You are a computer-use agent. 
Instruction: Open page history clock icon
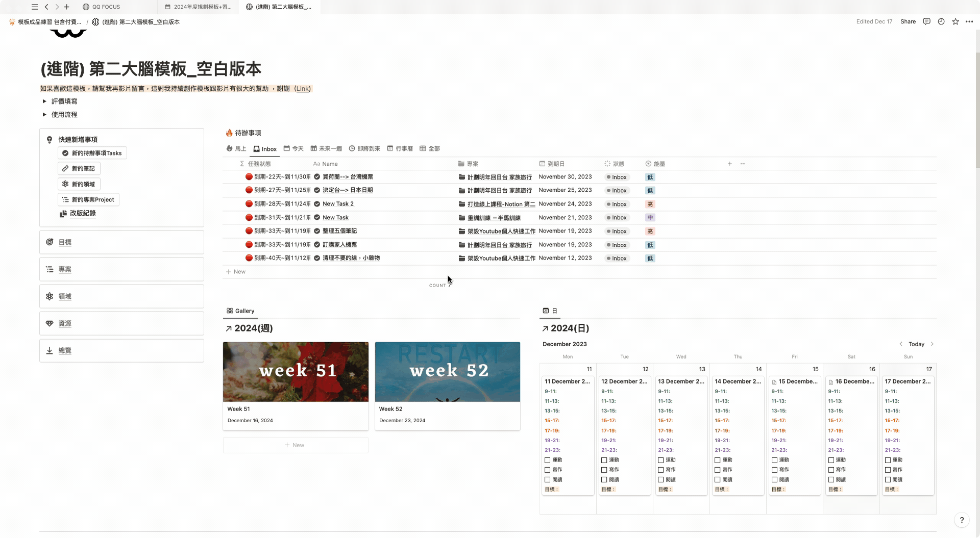pyautogui.click(x=941, y=21)
